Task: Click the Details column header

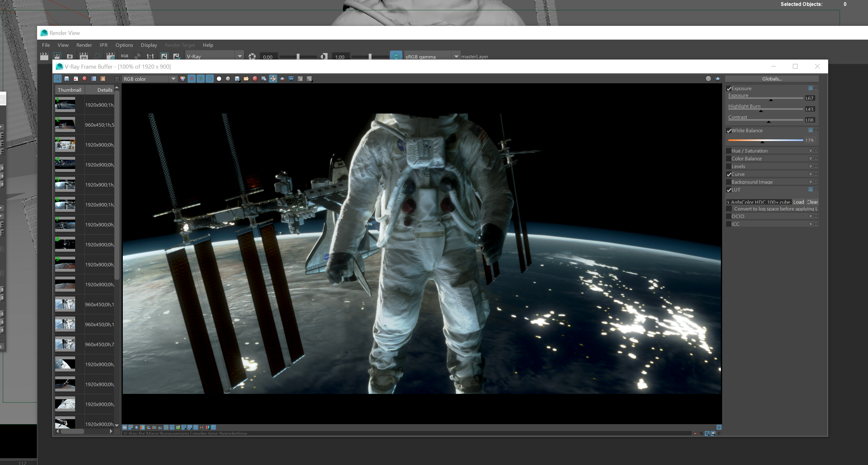Action: point(100,90)
